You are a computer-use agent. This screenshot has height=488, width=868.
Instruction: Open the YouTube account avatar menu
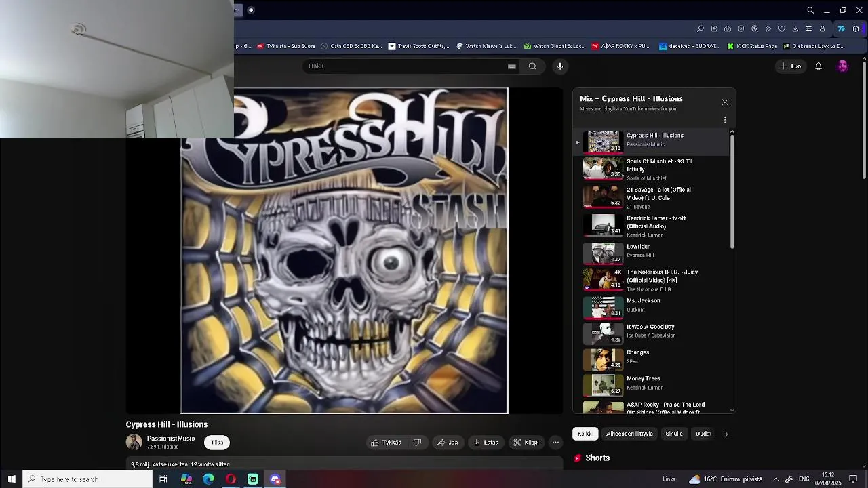pos(843,66)
